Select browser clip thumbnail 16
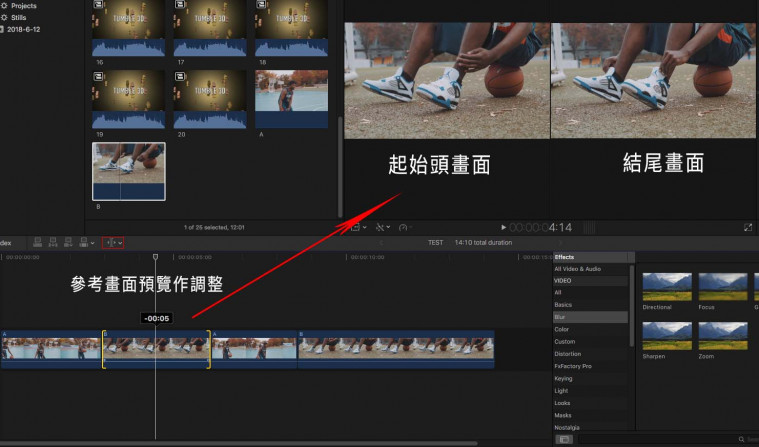759x447 pixels. 128,28
